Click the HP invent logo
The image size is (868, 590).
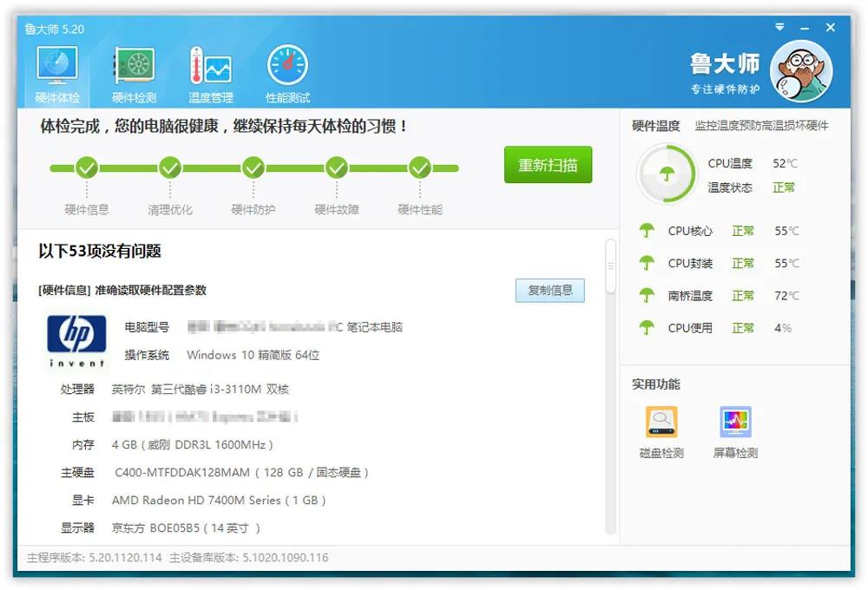(x=76, y=341)
